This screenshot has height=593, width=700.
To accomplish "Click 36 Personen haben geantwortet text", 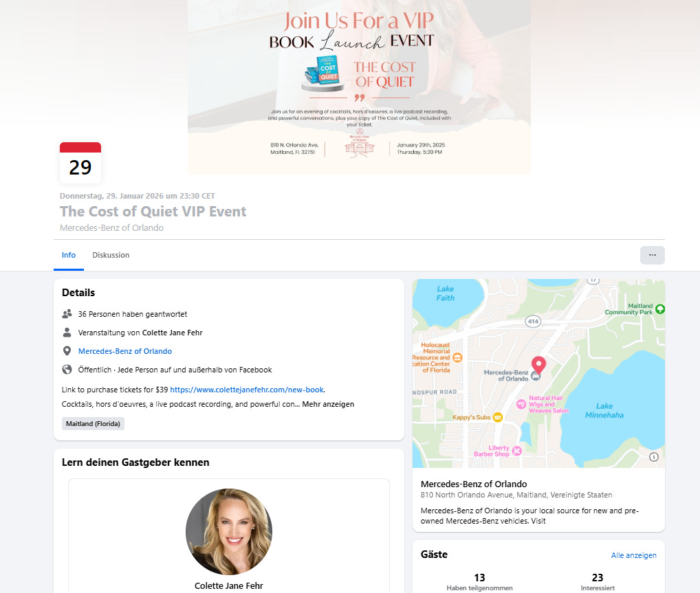I will tap(133, 314).
